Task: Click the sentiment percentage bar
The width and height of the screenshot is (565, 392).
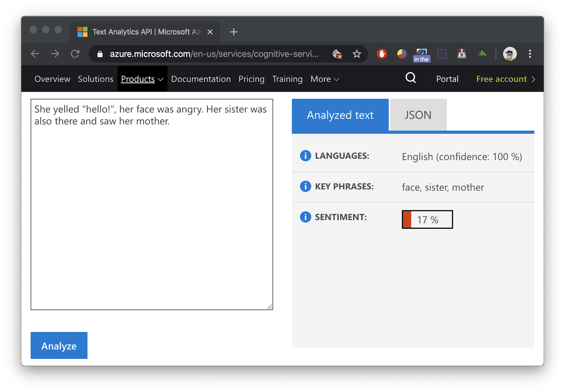Action: click(x=427, y=219)
